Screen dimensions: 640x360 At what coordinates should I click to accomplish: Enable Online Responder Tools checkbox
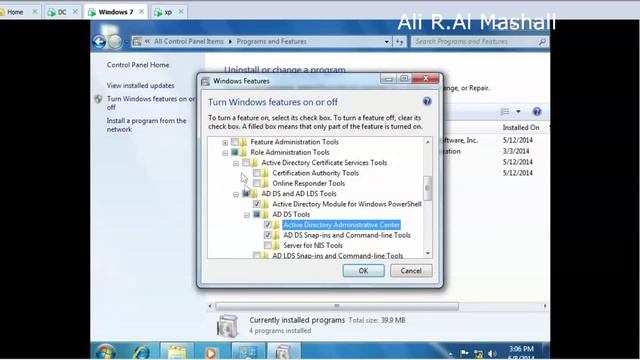click(x=257, y=183)
